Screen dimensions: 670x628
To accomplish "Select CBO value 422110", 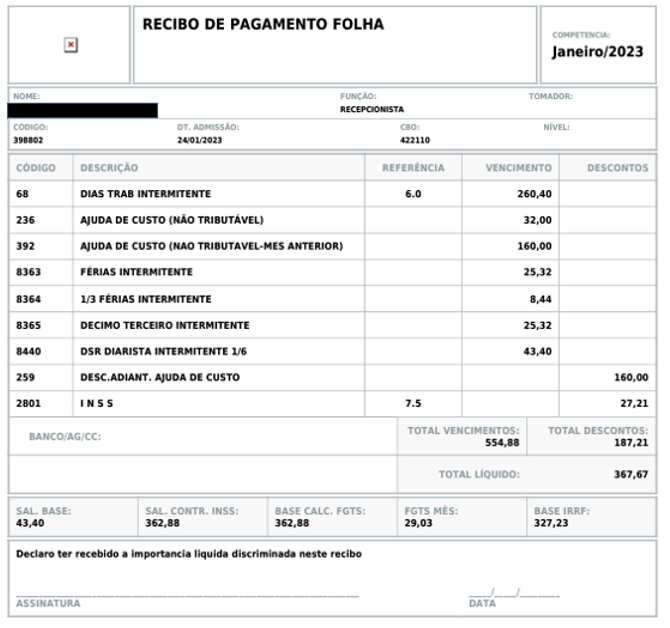I will (415, 141).
